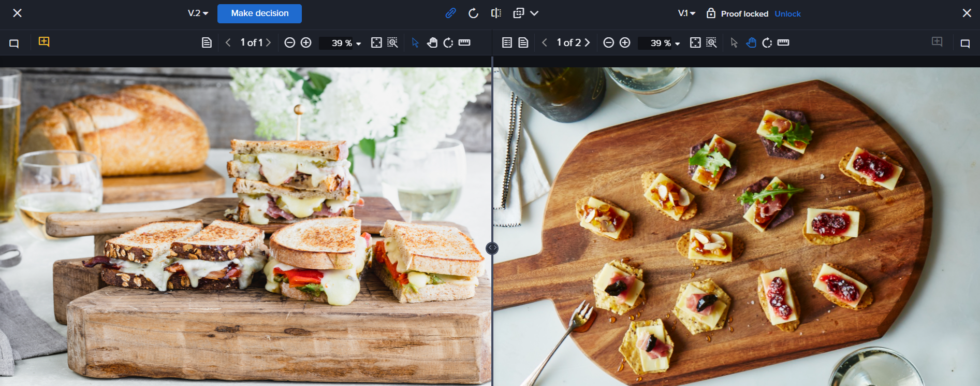Click the two-column page list icon in right toolbar

[507, 42]
